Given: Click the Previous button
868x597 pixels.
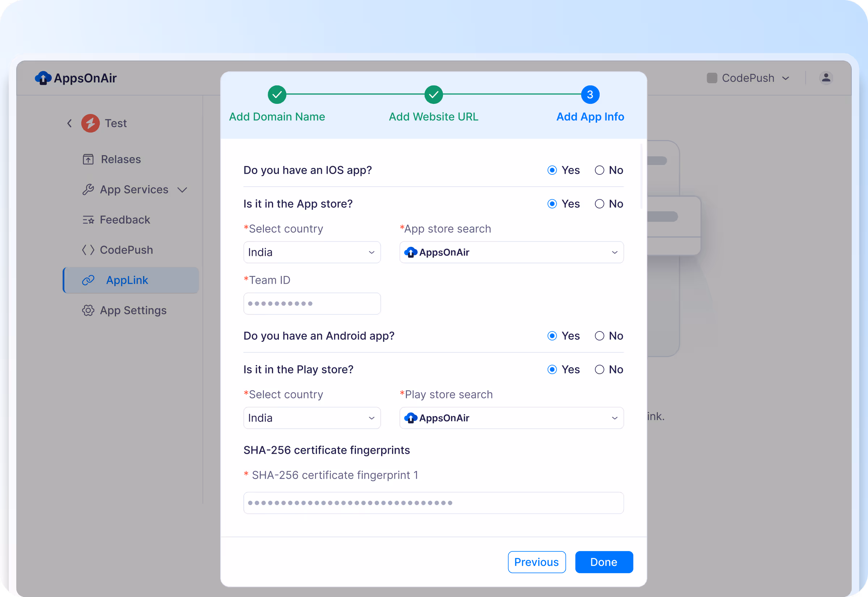Looking at the screenshot, I should click(536, 562).
